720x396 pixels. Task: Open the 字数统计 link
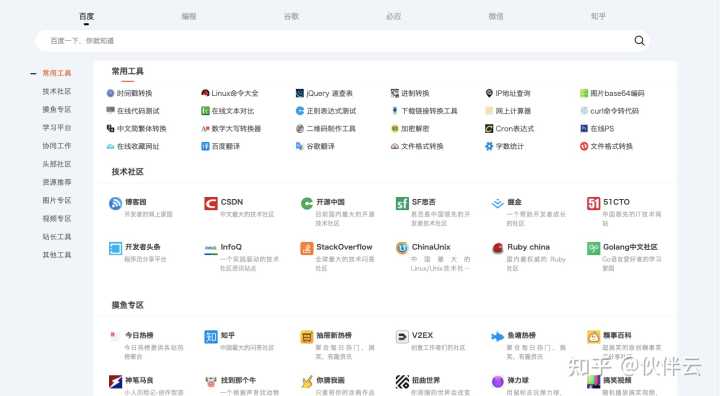pyautogui.click(x=504, y=146)
